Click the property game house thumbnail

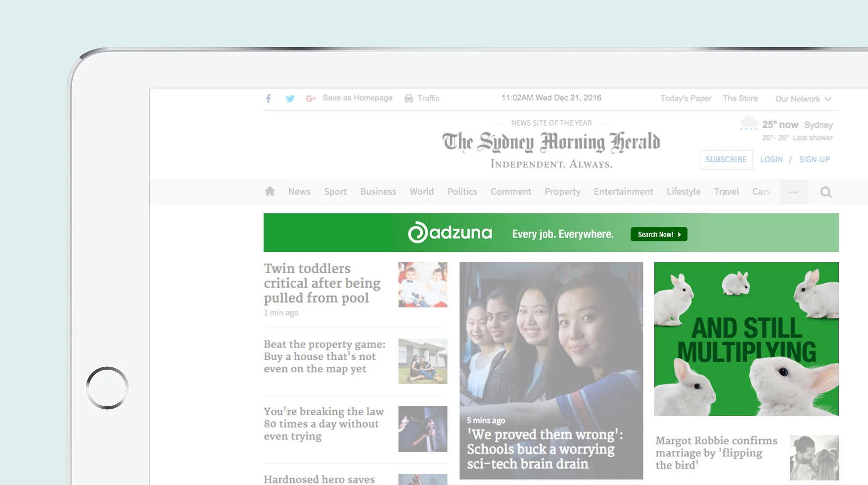[422, 361]
